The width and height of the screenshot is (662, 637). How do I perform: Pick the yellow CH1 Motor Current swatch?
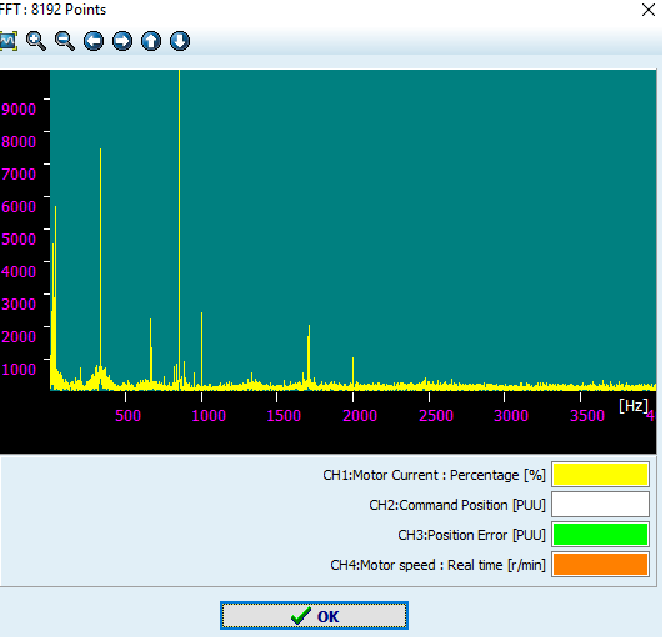[x=600, y=475]
